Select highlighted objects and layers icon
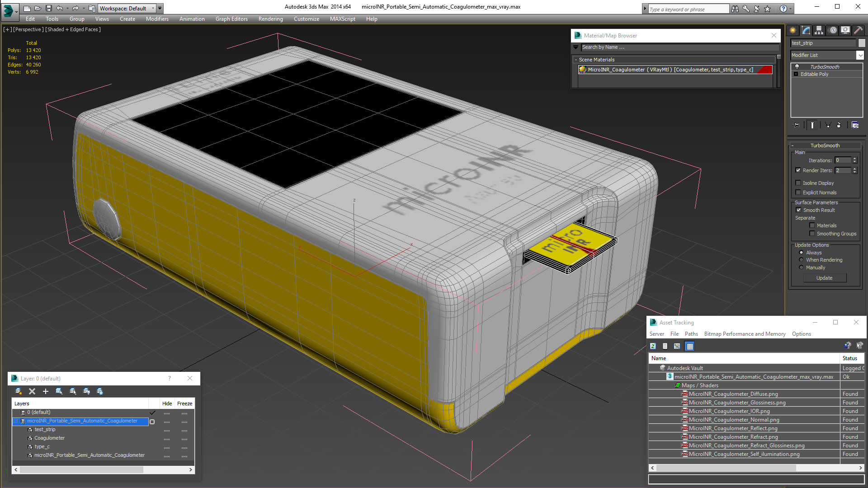 pyautogui.click(x=59, y=391)
